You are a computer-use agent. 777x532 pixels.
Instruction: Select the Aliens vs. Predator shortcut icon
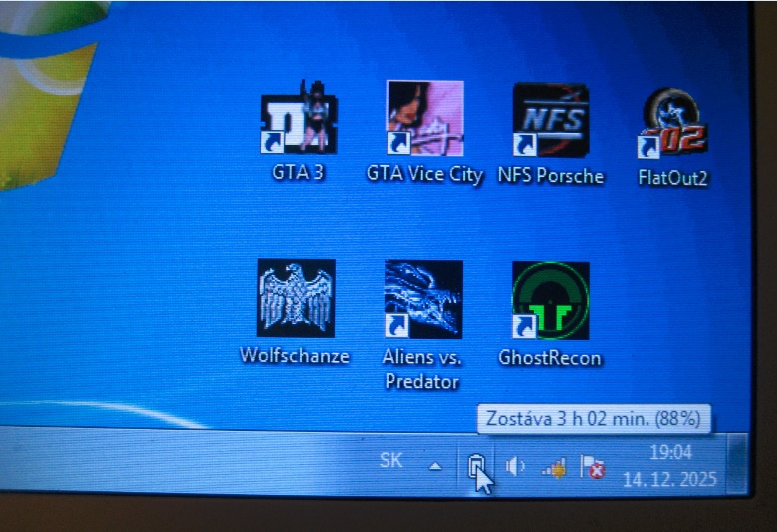coord(423,300)
